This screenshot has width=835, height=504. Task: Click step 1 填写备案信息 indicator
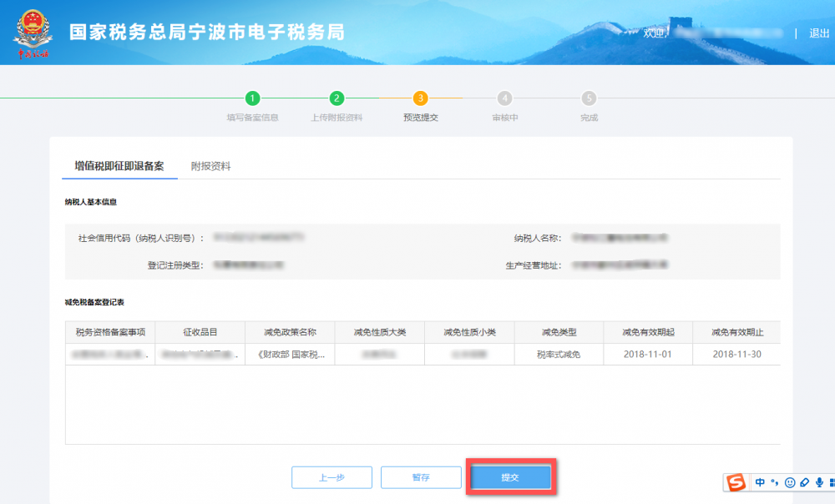(252, 97)
